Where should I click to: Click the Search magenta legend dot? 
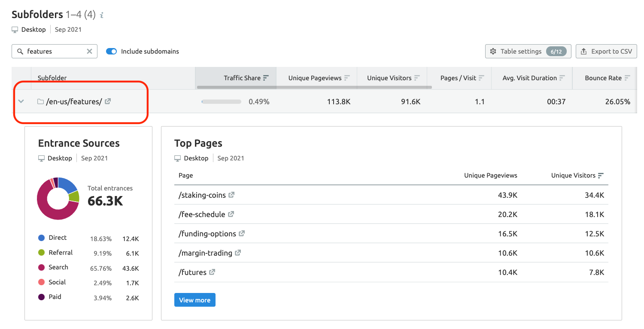click(x=41, y=267)
